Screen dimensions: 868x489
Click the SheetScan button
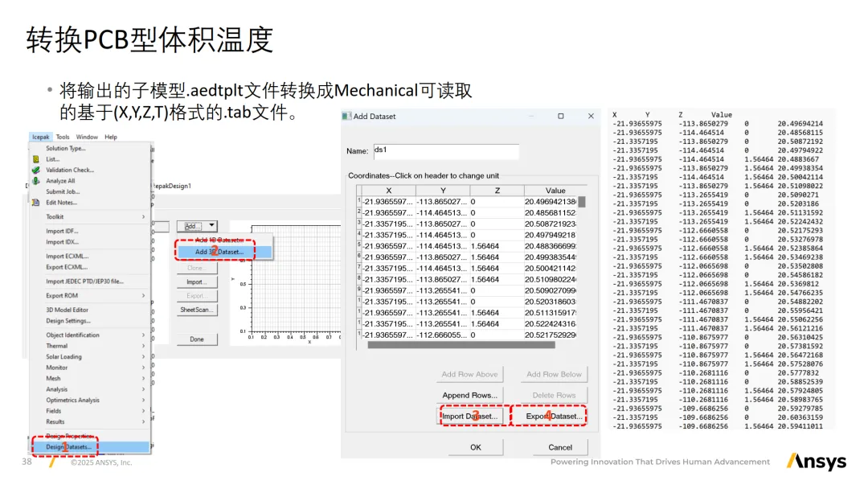click(197, 310)
